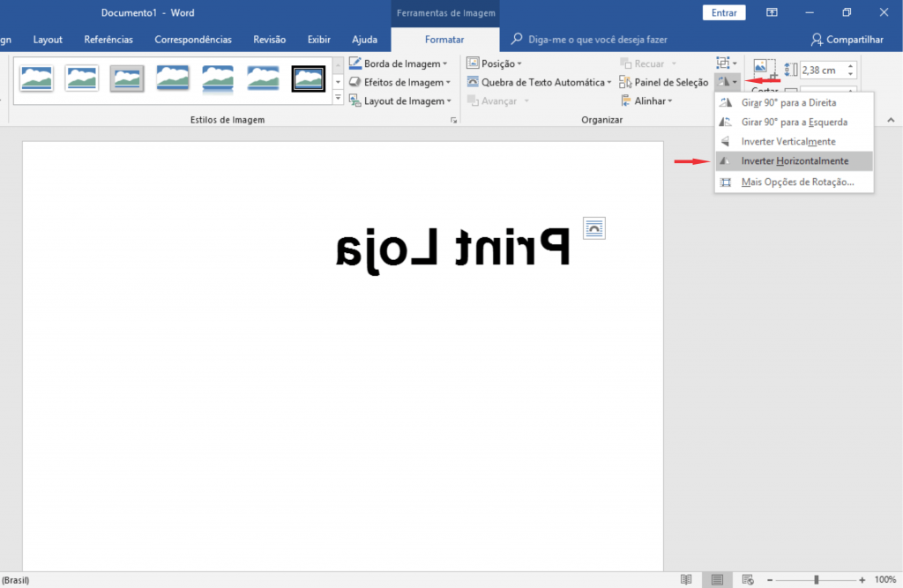Click the Ribbon Display Options icon
The height and width of the screenshot is (588, 903).
pos(772,13)
